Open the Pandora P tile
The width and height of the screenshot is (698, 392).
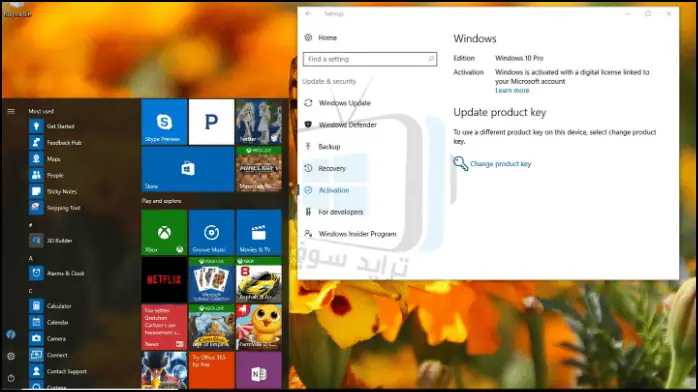tap(211, 122)
